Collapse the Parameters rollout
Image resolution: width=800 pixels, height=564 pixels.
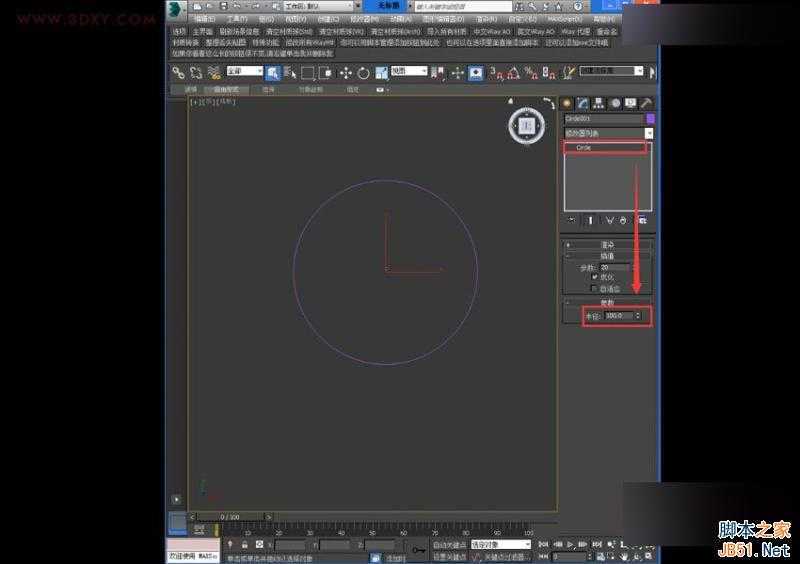(x=608, y=302)
